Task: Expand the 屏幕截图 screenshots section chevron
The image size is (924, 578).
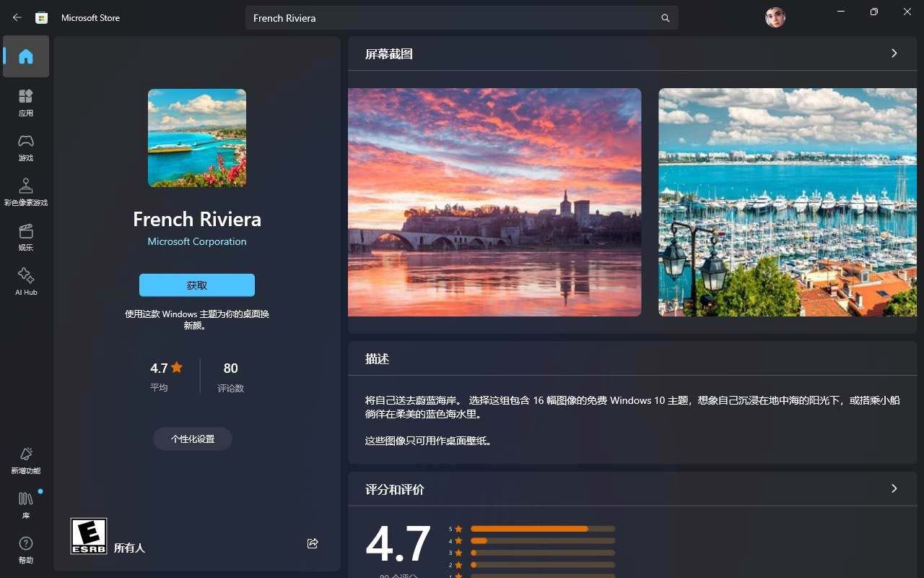Action: coord(894,53)
